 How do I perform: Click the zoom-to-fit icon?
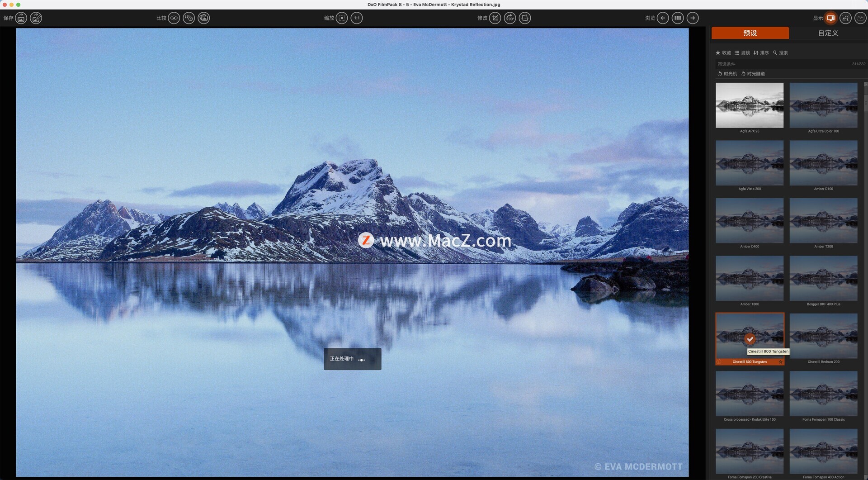pos(342,18)
